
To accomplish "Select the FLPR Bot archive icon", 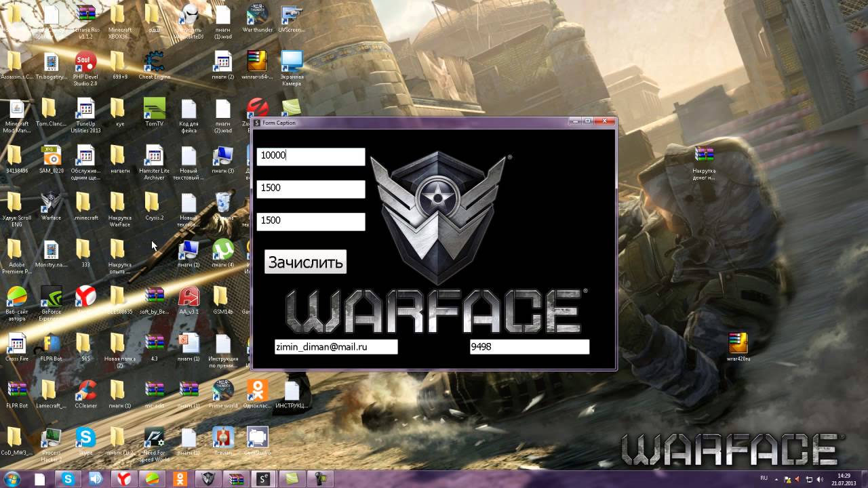I will (17, 394).
